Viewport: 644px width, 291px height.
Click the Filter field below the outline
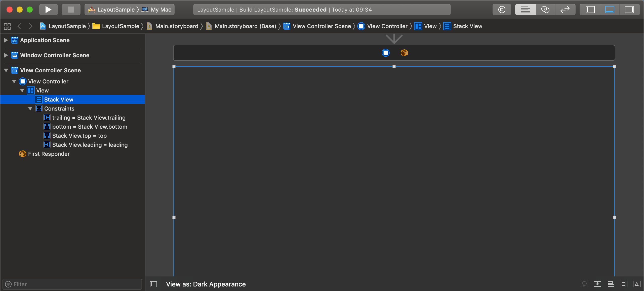pos(72,284)
